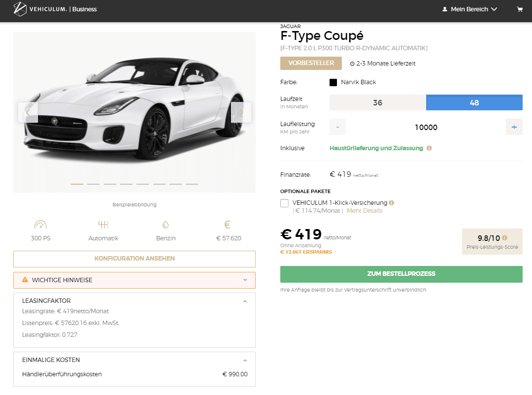The width and height of the screenshot is (532, 395).
Task: Click the 'Händlerüberführungskosten' row label
Action: [x=62, y=374]
